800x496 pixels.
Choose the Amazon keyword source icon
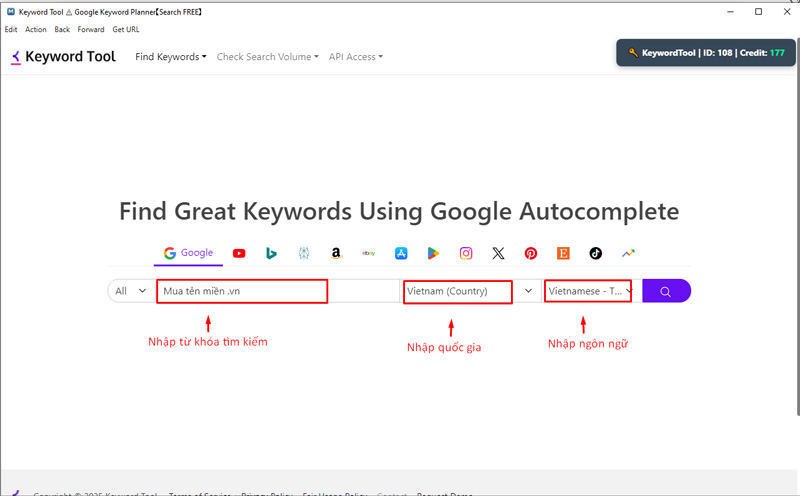click(336, 254)
